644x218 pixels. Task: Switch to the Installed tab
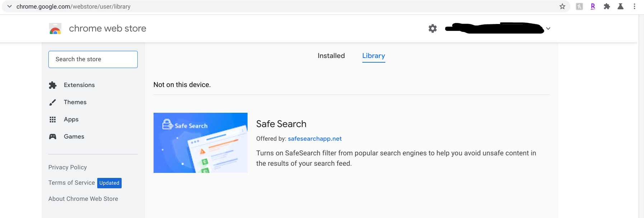[331, 56]
